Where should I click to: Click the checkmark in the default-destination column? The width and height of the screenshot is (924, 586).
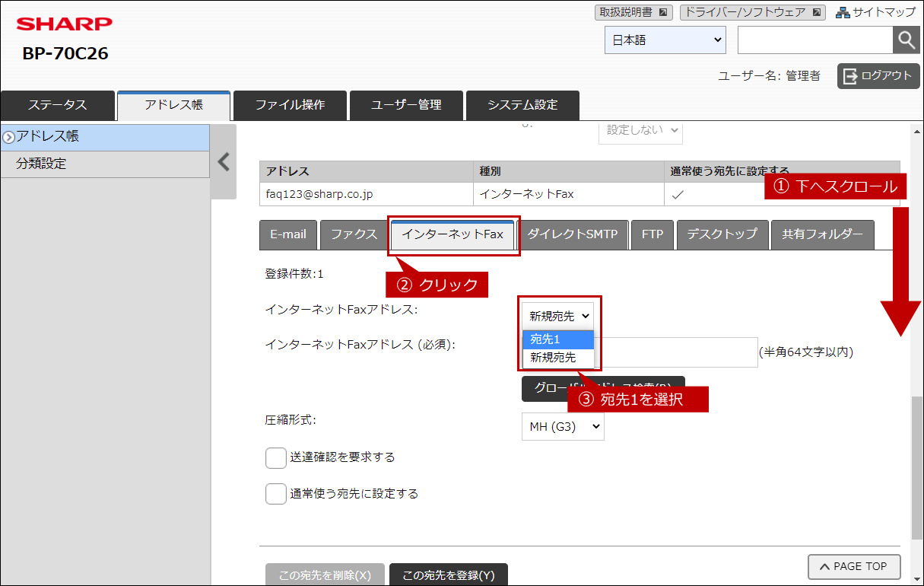(x=677, y=195)
